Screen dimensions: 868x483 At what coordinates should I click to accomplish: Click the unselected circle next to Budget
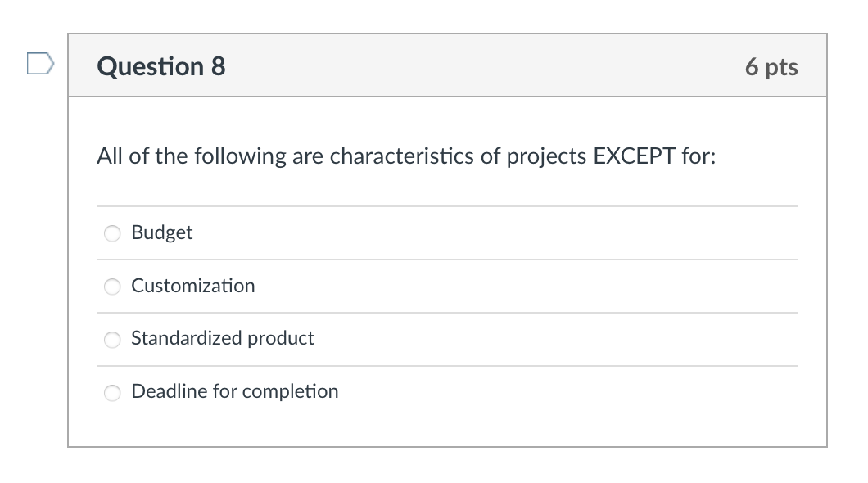coord(112,233)
